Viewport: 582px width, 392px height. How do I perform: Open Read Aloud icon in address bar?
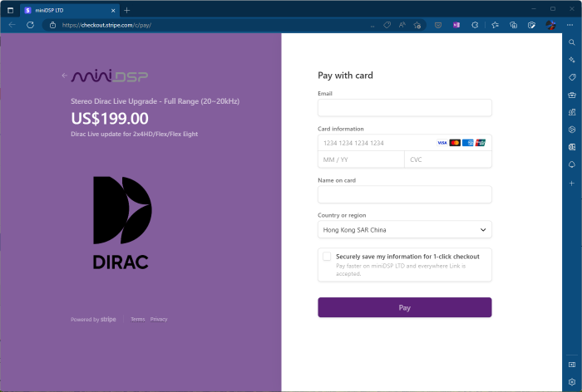402,25
